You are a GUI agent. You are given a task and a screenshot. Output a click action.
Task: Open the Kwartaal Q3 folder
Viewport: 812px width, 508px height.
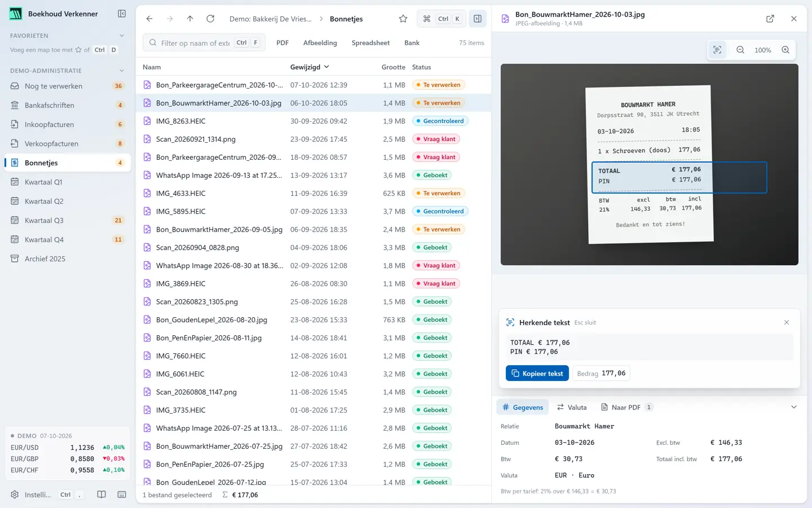click(68, 220)
